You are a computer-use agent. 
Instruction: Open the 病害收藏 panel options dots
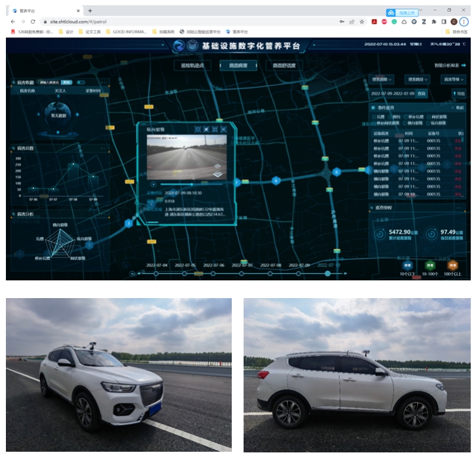pyautogui.click(x=104, y=82)
